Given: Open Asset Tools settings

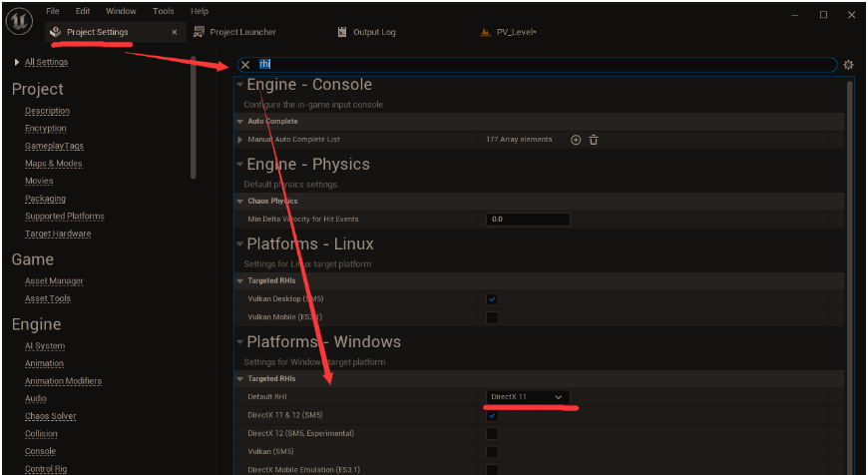Looking at the screenshot, I should 48,299.
